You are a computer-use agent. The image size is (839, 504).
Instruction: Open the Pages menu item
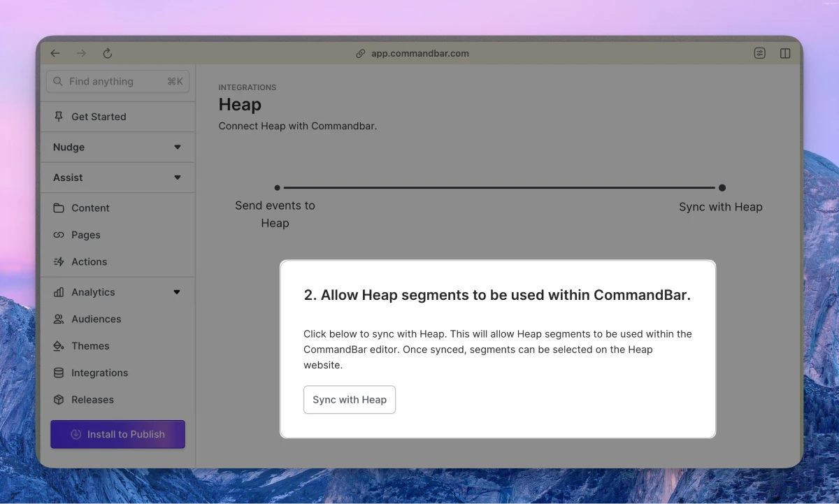point(85,235)
